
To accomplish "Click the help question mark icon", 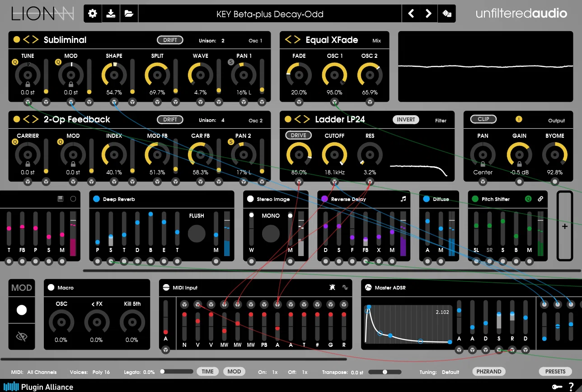I will 571,386.
